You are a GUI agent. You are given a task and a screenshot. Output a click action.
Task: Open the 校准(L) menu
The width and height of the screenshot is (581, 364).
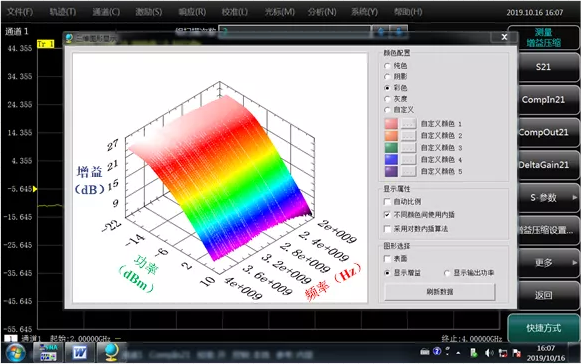[235, 12]
